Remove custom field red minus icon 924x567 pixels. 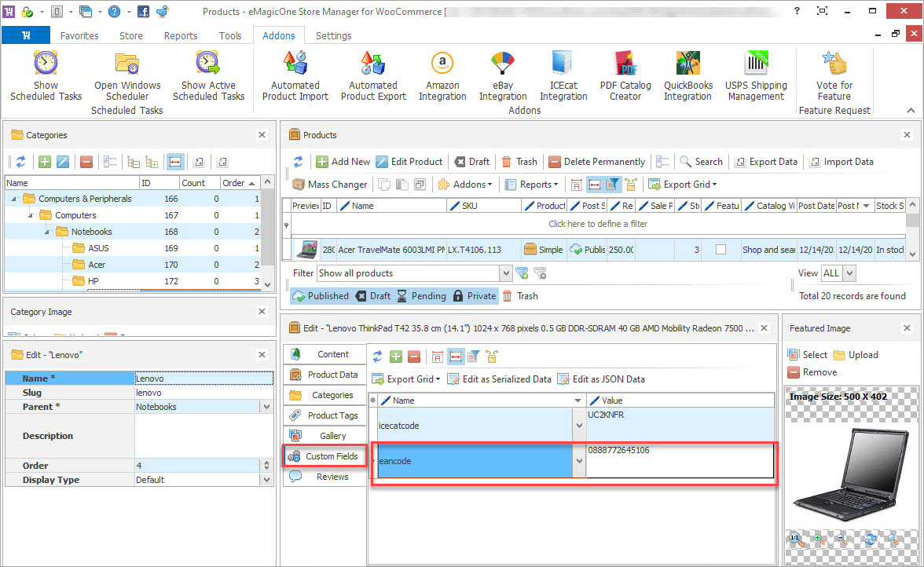point(414,357)
